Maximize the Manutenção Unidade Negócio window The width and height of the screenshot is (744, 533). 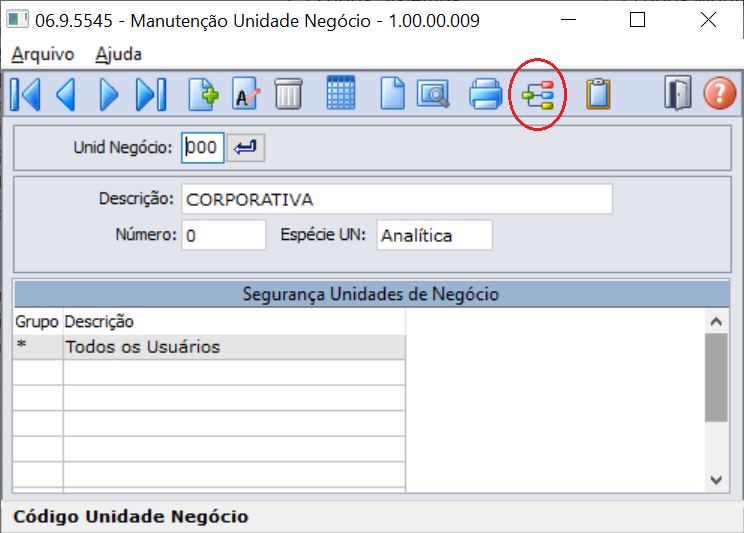coord(637,20)
